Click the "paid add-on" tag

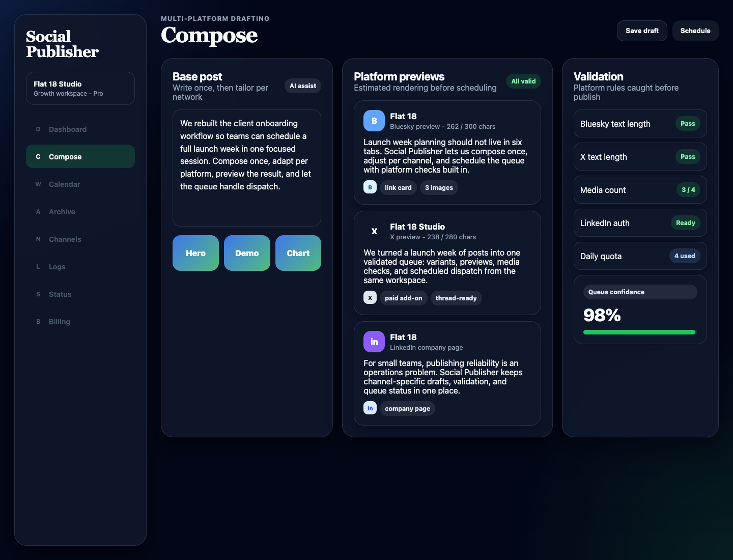404,298
